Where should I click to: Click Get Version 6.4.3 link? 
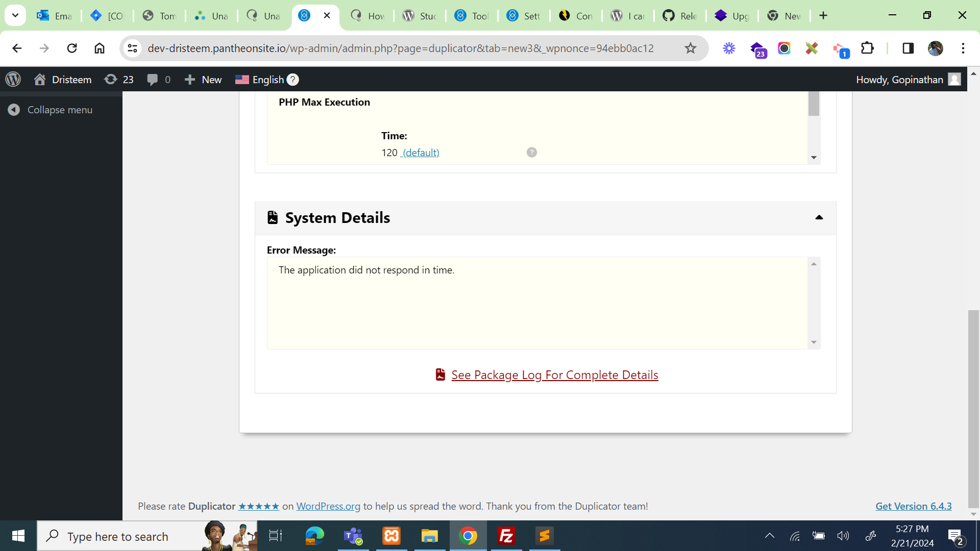(x=914, y=506)
